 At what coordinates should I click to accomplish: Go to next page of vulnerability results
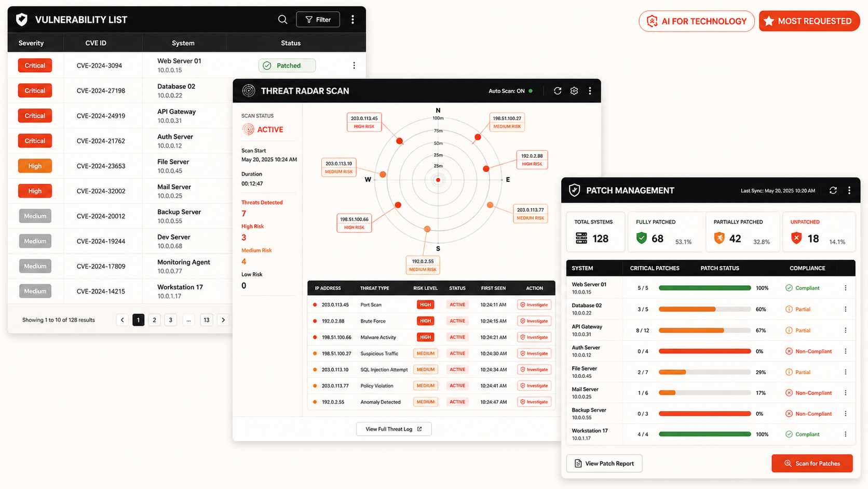[x=223, y=320]
